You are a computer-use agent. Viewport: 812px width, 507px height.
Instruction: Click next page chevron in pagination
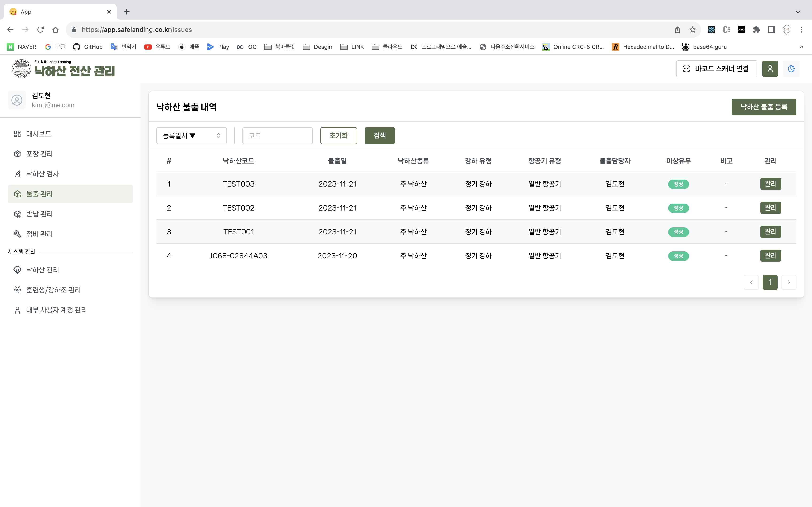tap(789, 282)
